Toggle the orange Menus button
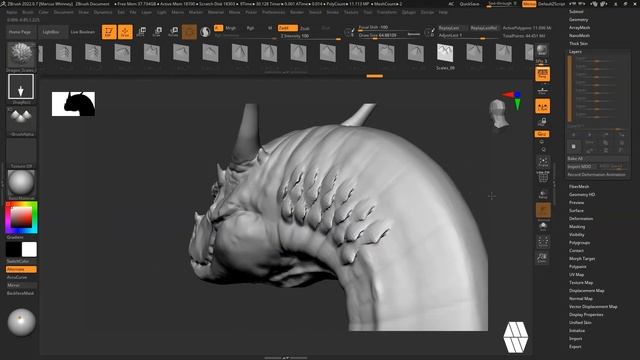The image size is (640, 360). [529, 4]
